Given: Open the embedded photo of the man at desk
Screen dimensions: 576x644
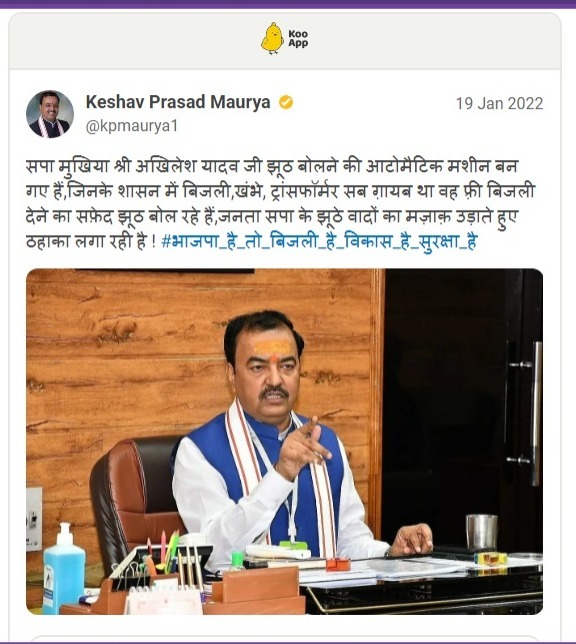Looking at the screenshot, I should coord(284,442).
